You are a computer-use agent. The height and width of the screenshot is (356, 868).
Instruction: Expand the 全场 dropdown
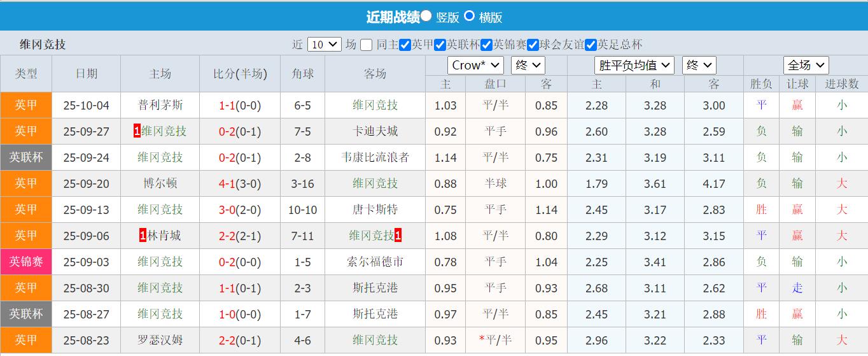(806, 65)
